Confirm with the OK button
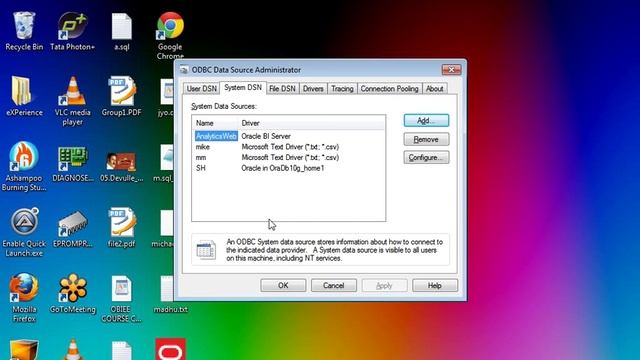 [283, 285]
